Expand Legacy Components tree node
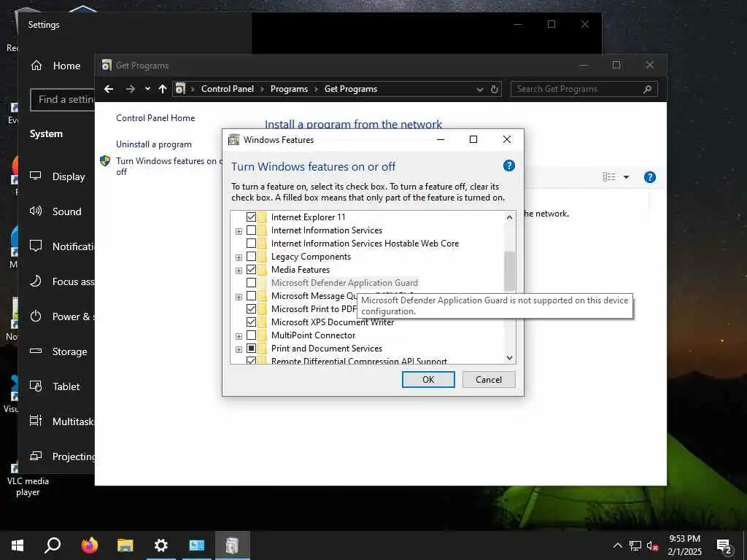The width and height of the screenshot is (747, 560). 239,257
